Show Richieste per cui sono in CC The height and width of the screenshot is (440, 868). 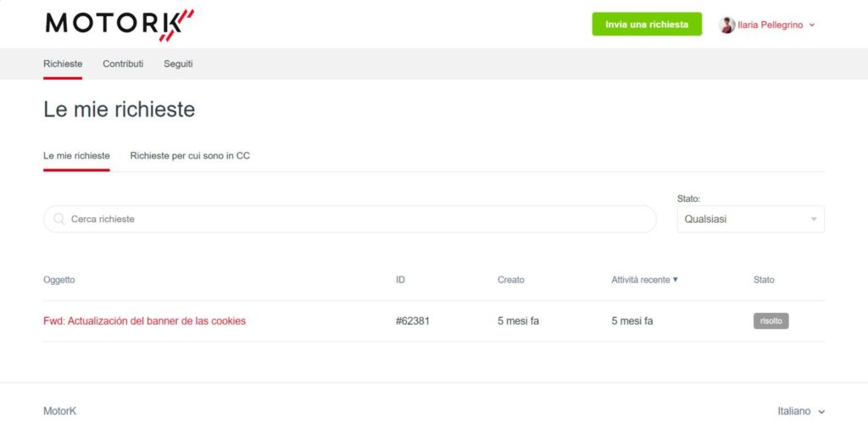pyautogui.click(x=190, y=156)
